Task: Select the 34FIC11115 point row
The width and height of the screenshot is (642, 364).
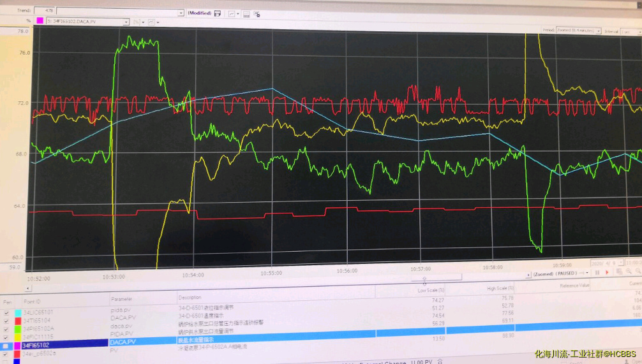Action: pos(38,337)
